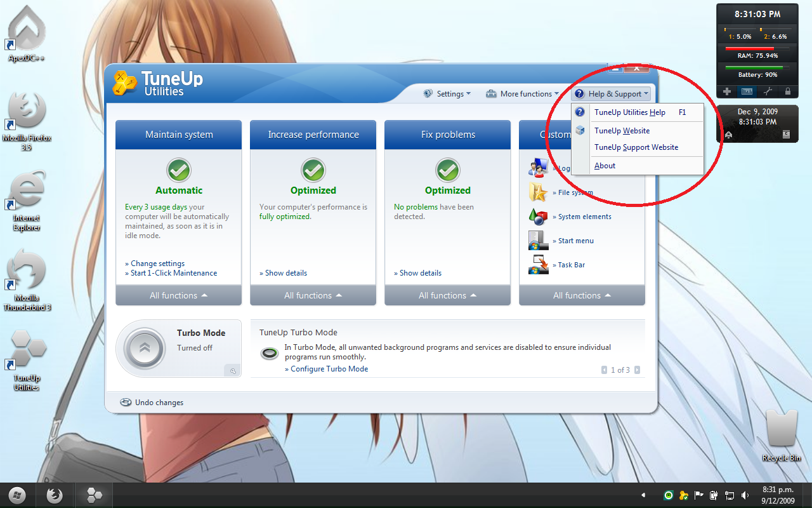Open the Recycle Bin on the desktop
This screenshot has width=812, height=508.
(782, 436)
